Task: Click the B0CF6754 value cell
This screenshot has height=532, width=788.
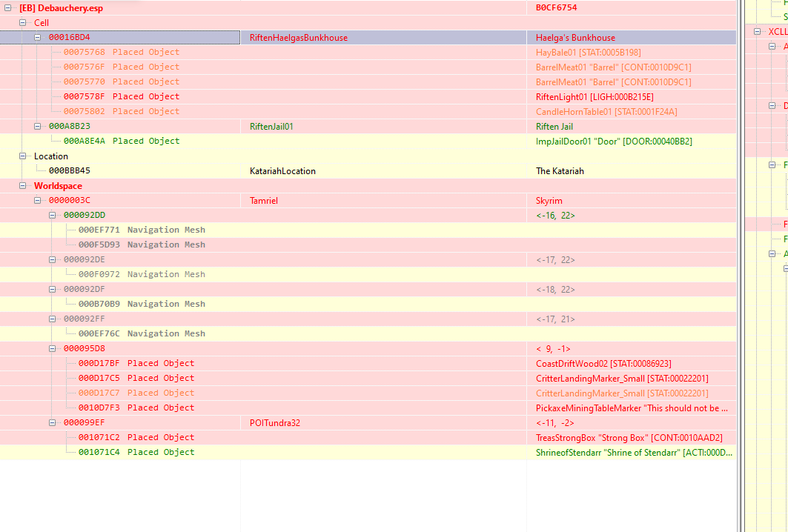Action: (631, 7)
